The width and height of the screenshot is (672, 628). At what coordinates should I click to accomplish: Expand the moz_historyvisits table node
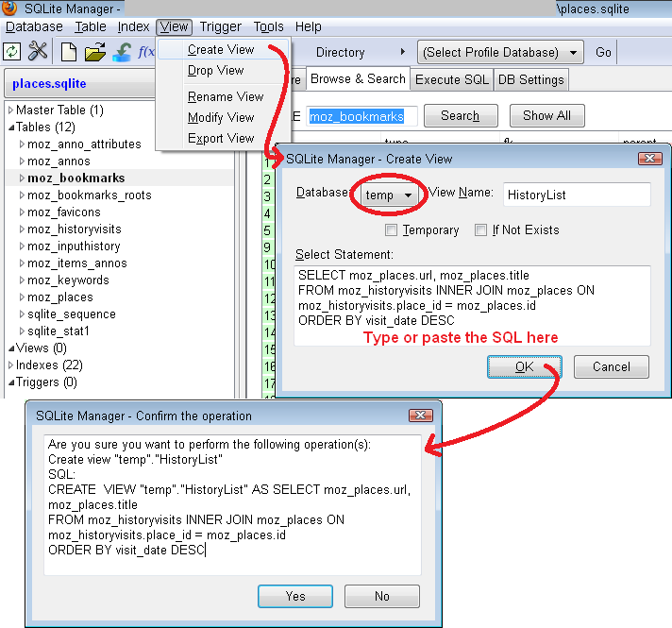coord(22,229)
